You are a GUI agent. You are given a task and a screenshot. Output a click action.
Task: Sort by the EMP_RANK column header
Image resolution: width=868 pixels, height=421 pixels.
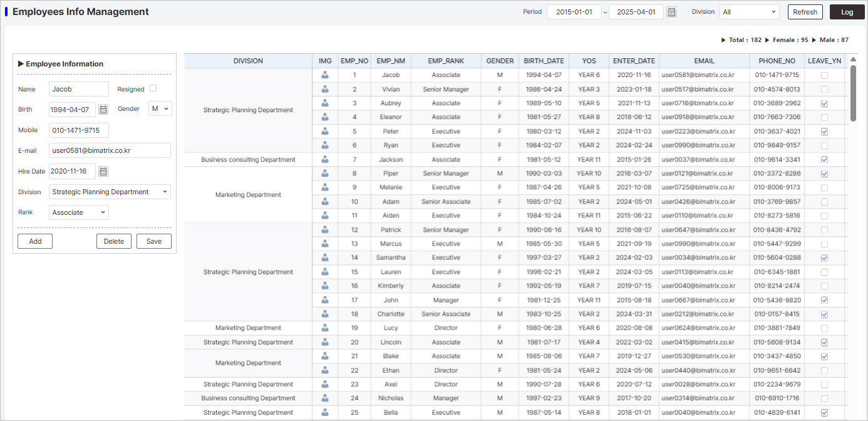(446, 61)
